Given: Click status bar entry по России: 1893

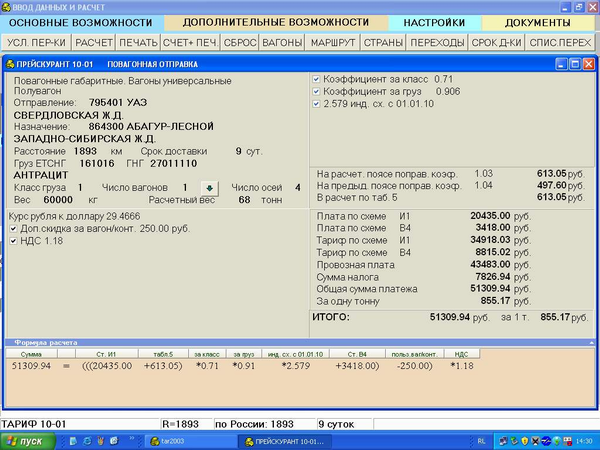Looking at the screenshot, I should (x=254, y=424).
